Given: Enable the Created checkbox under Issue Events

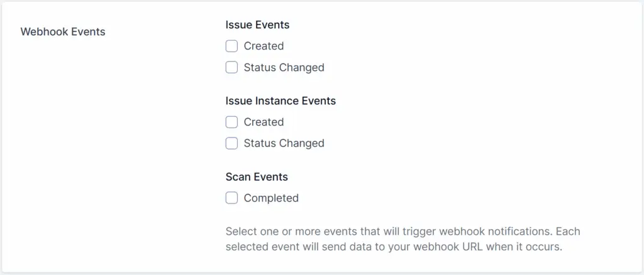Looking at the screenshot, I should coord(231,46).
